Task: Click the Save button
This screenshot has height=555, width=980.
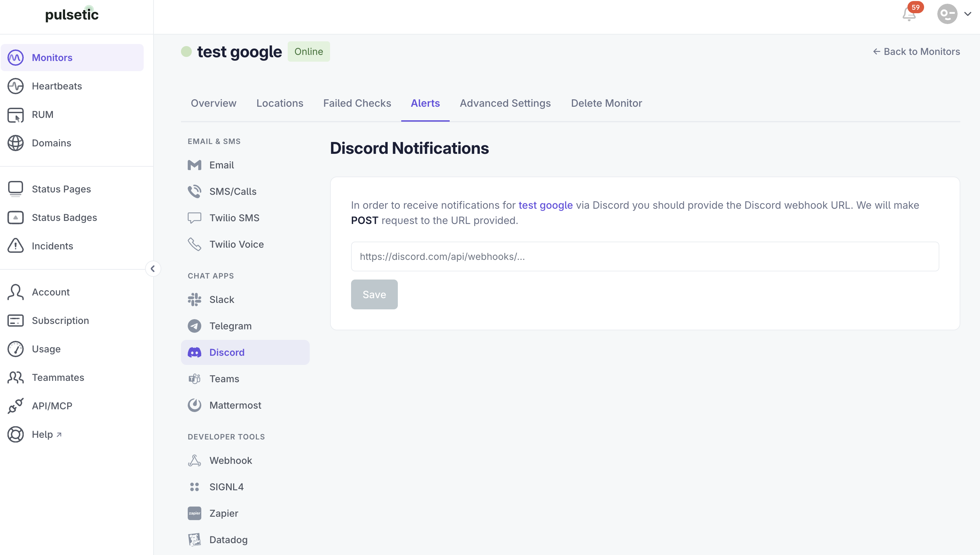Action: (374, 295)
